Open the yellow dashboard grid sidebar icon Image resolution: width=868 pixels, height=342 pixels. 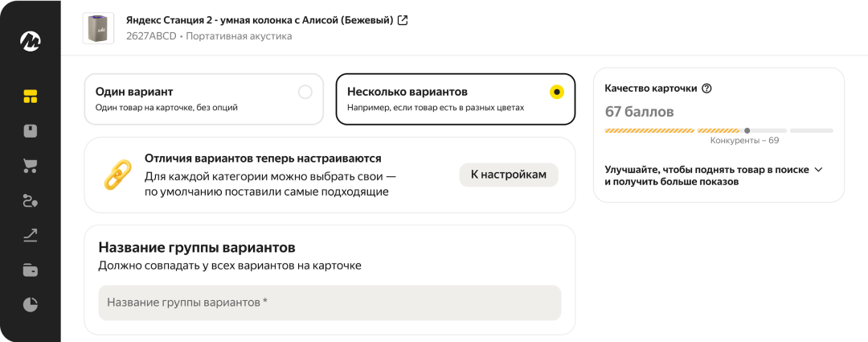(x=31, y=97)
